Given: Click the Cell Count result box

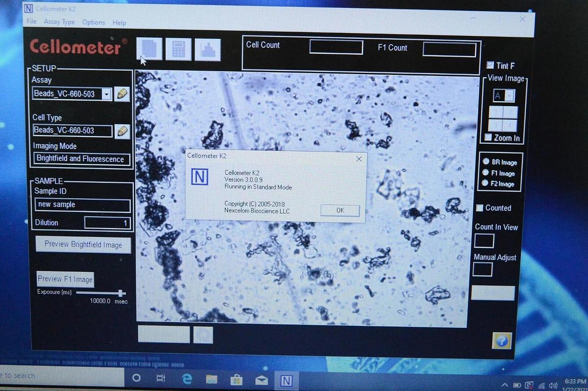Looking at the screenshot, I should (336, 47).
